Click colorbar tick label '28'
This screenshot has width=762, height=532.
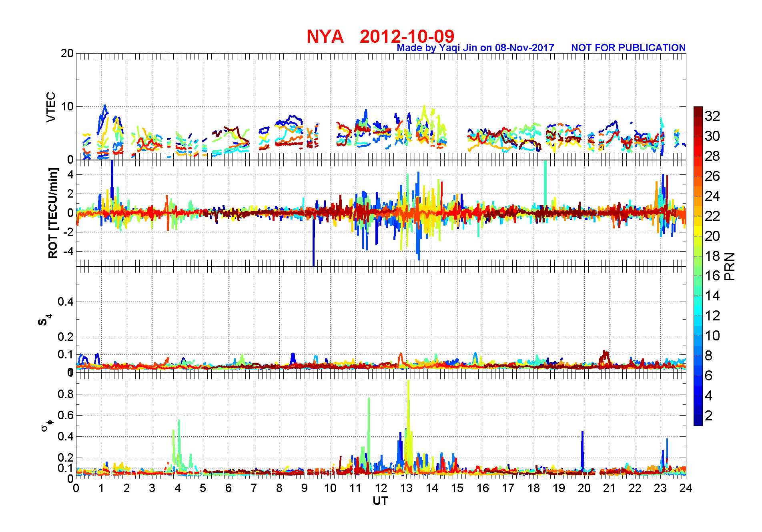(x=712, y=156)
